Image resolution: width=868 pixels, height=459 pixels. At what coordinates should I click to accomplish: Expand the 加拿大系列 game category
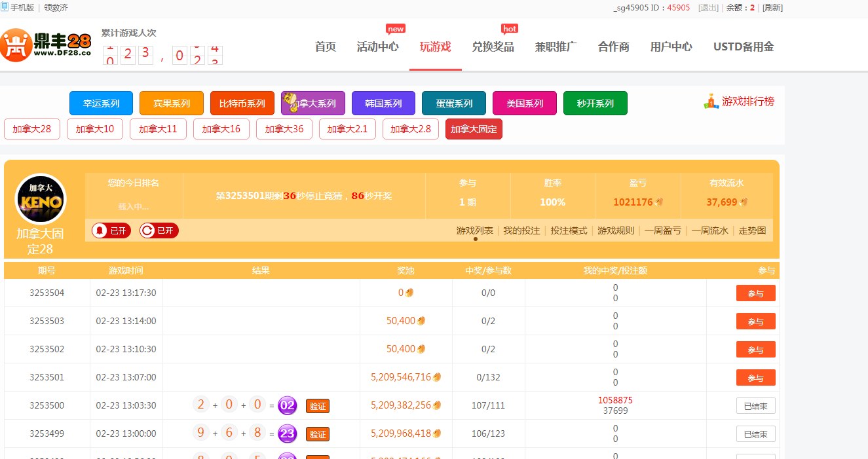click(313, 103)
